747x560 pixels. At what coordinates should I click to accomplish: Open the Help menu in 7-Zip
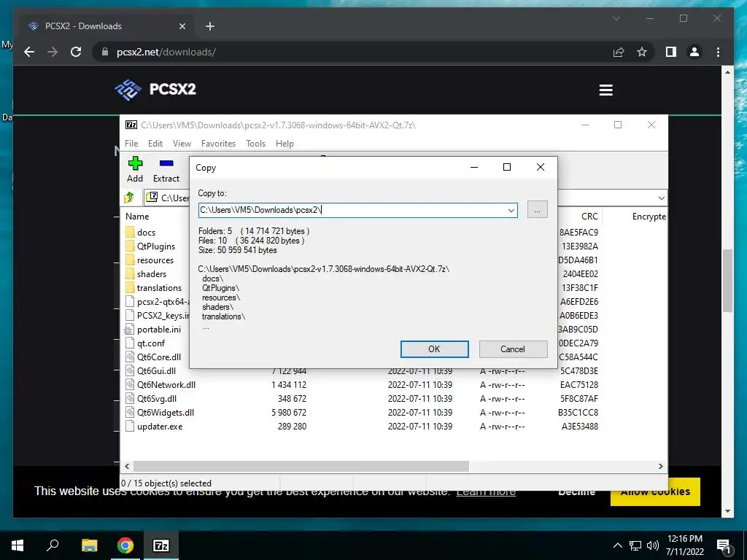285,144
